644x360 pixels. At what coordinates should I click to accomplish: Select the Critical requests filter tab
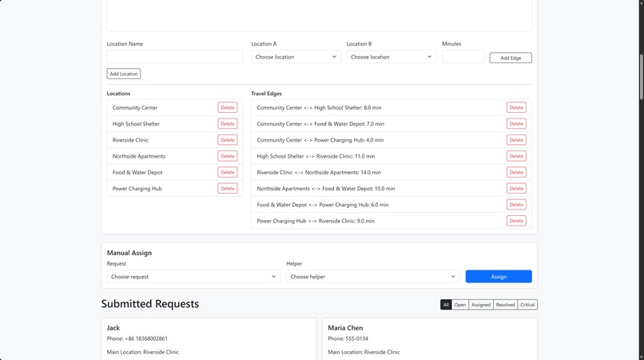click(x=527, y=305)
